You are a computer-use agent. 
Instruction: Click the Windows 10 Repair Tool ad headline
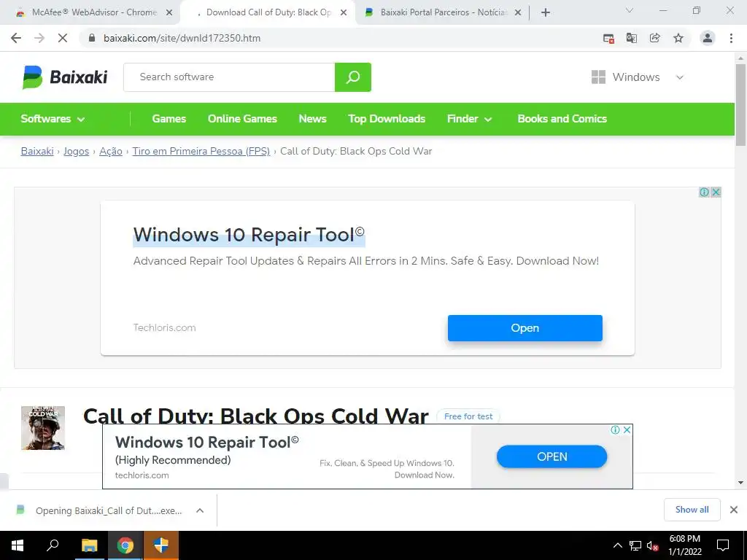(x=249, y=235)
